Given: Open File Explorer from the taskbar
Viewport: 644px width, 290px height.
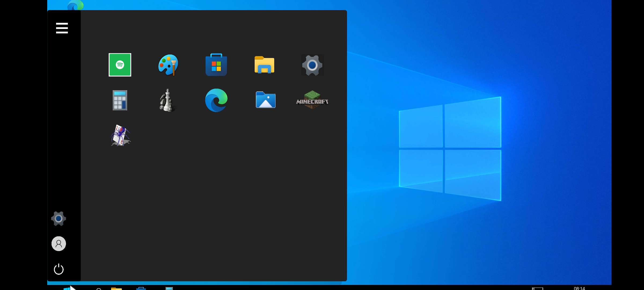Looking at the screenshot, I should (116, 288).
